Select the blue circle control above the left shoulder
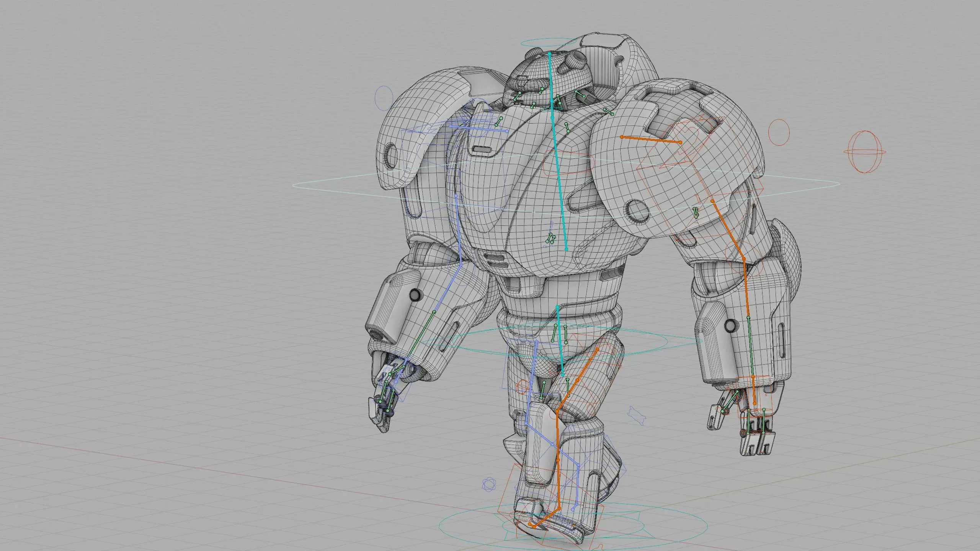 pyautogui.click(x=384, y=98)
